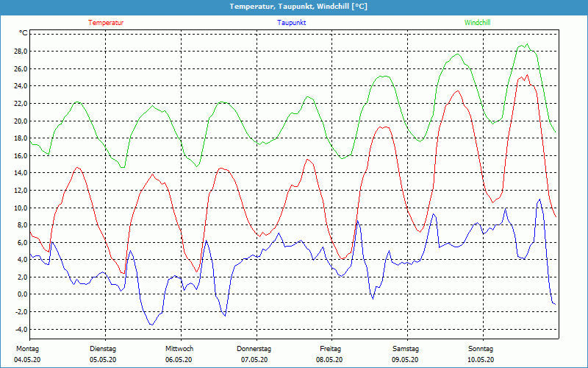Click the chart title Temperatur, Taupunkt, Windchill
This screenshot has width=588, height=368.
click(298, 7)
